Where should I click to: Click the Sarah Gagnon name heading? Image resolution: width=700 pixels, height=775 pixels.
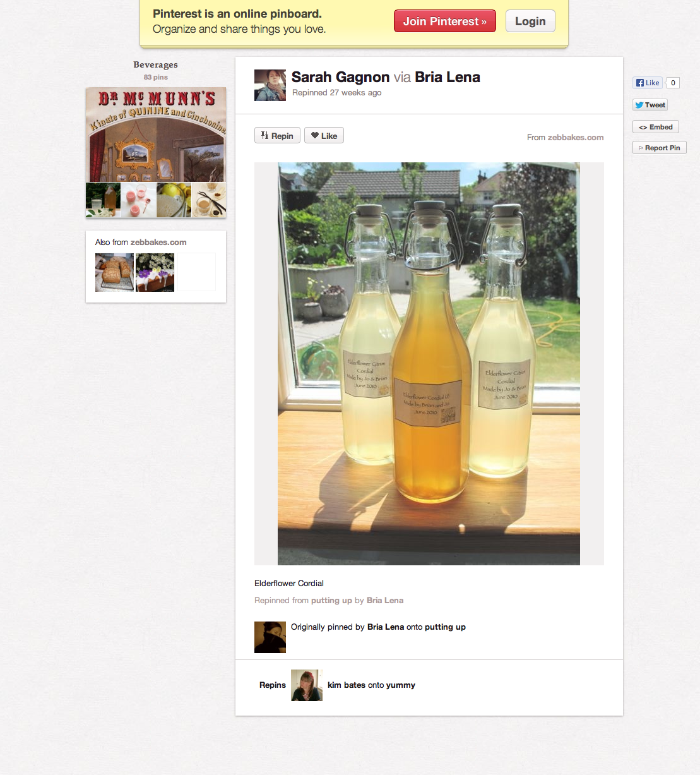[x=340, y=77]
